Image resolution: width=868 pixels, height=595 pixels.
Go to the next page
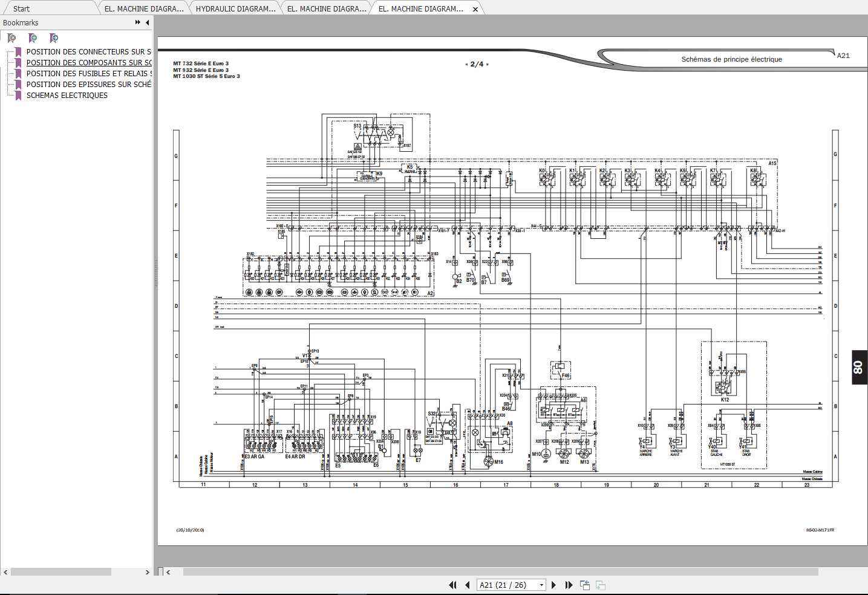coord(553,585)
